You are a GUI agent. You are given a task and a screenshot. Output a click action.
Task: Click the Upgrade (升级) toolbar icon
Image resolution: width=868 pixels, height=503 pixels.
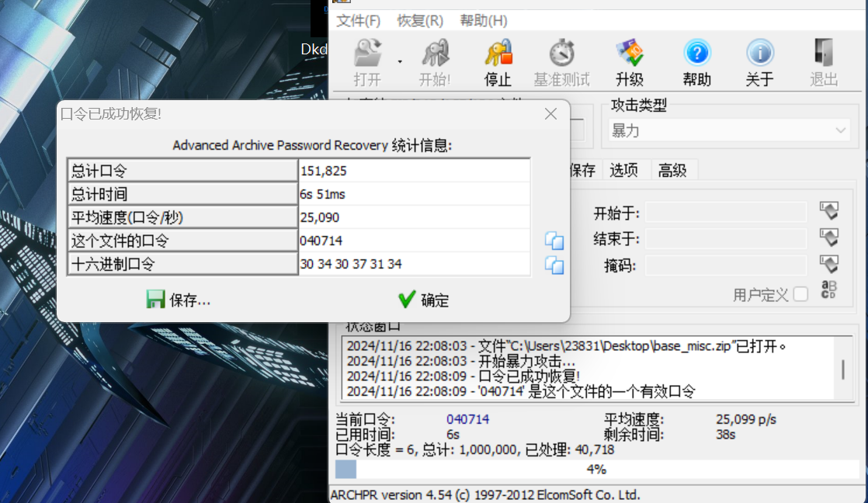tap(630, 62)
